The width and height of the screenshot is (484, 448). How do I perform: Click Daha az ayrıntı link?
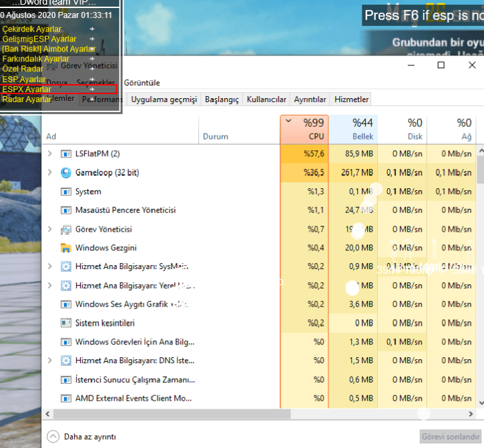(x=90, y=437)
